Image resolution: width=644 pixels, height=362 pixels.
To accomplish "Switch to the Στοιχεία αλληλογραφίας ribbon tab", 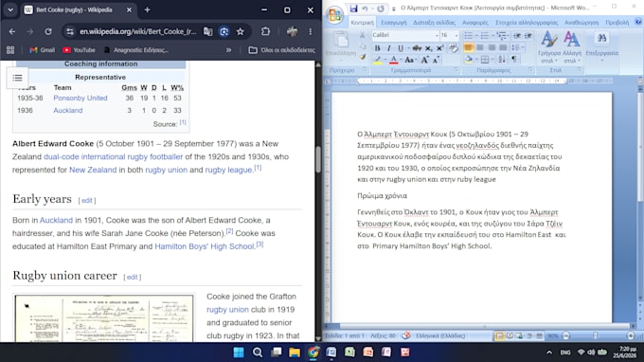I will point(527,22).
